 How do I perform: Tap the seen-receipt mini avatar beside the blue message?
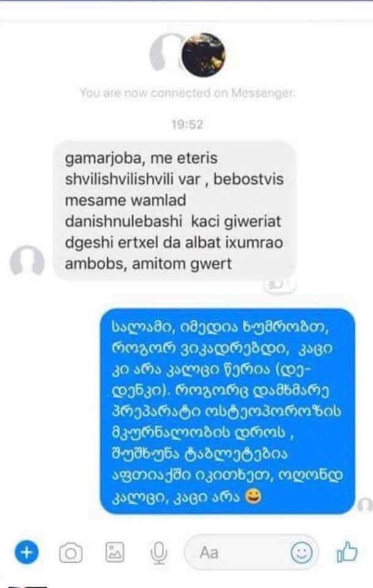(365, 505)
